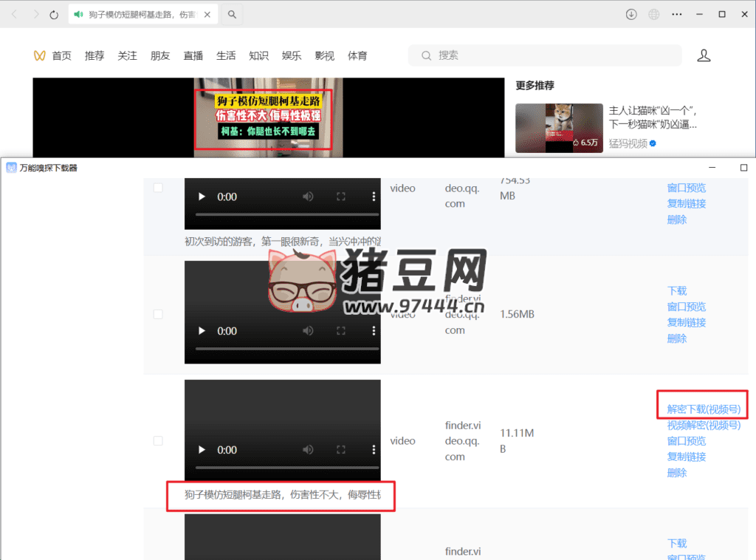Click 复制链接 for the 1.56MB video
The image size is (756, 560).
click(687, 322)
